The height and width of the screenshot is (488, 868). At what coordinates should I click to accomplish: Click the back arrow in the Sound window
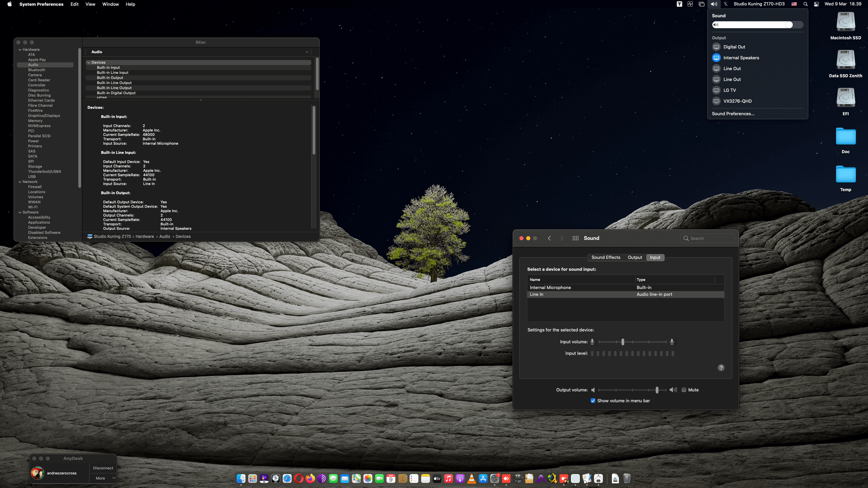[549, 238]
